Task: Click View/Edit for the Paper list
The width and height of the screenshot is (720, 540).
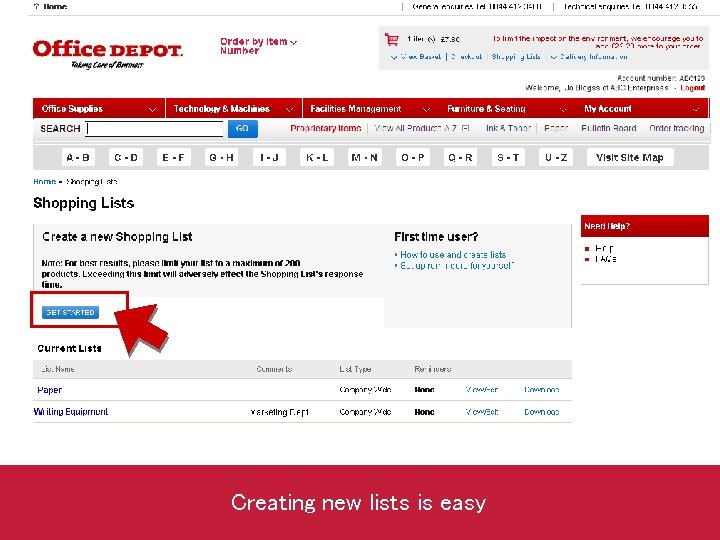Action: tap(482, 390)
